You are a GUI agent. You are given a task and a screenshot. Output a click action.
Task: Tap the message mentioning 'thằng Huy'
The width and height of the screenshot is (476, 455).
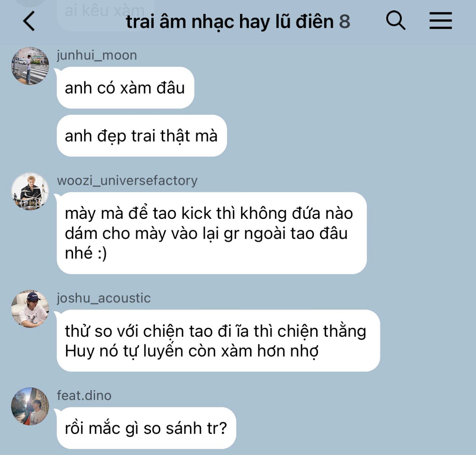(x=218, y=341)
